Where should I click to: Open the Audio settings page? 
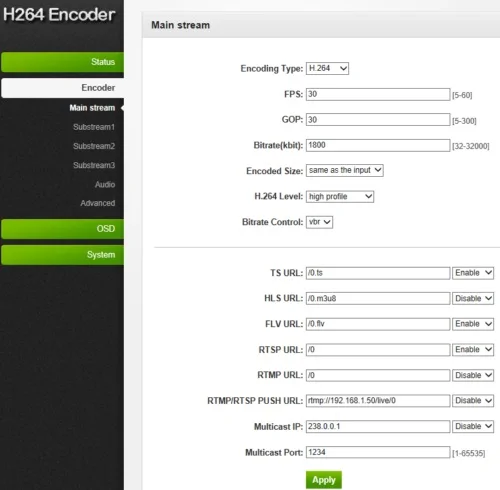[x=105, y=184]
